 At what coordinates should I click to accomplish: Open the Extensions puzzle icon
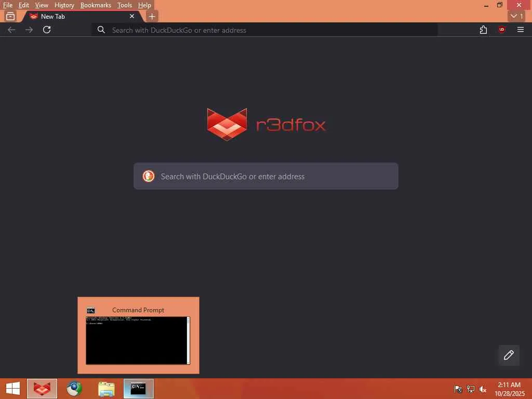[483, 30]
